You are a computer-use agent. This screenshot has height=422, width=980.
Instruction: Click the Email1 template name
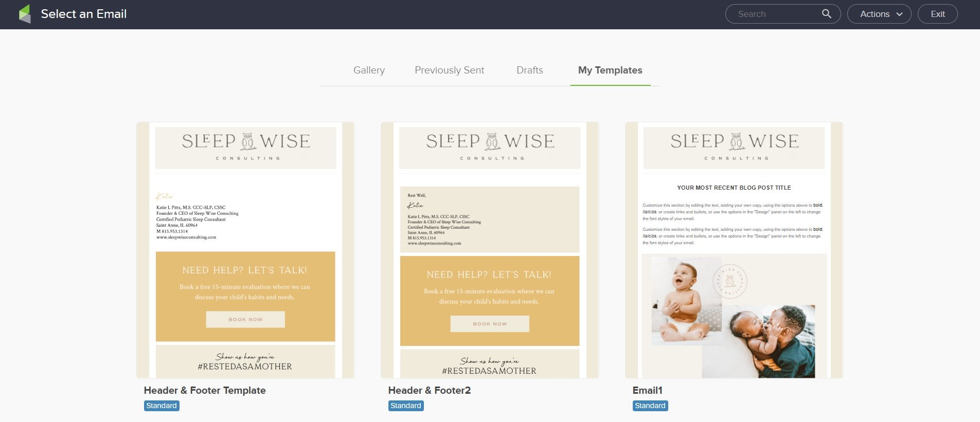tap(647, 390)
